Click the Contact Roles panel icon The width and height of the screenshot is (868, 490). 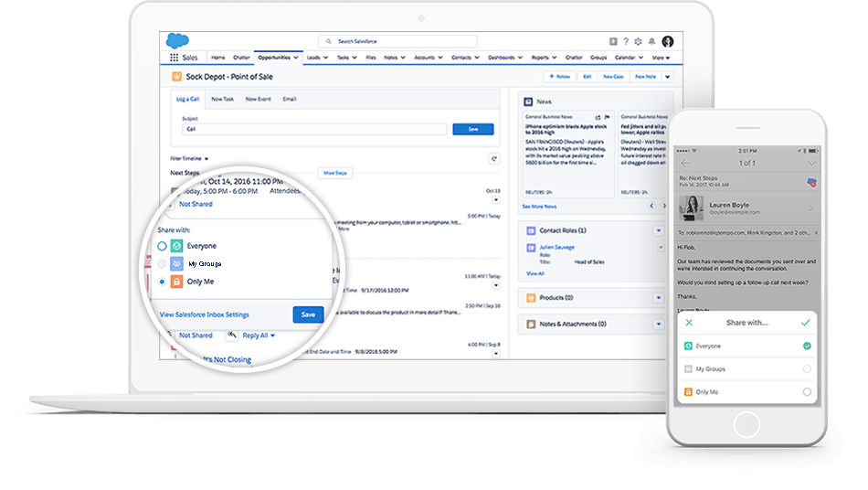(531, 230)
